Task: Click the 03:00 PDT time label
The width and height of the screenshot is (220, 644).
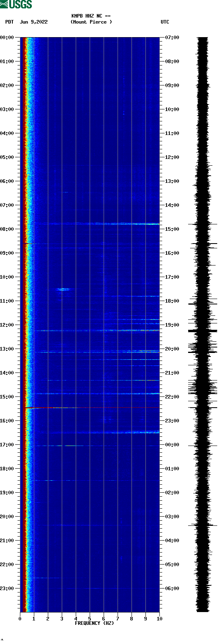Action: click(7, 109)
